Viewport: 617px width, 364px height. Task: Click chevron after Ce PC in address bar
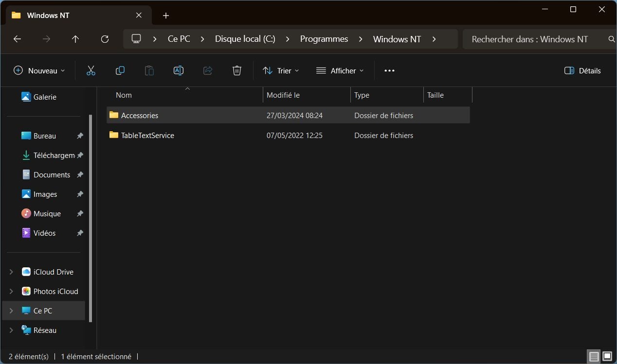(202, 39)
